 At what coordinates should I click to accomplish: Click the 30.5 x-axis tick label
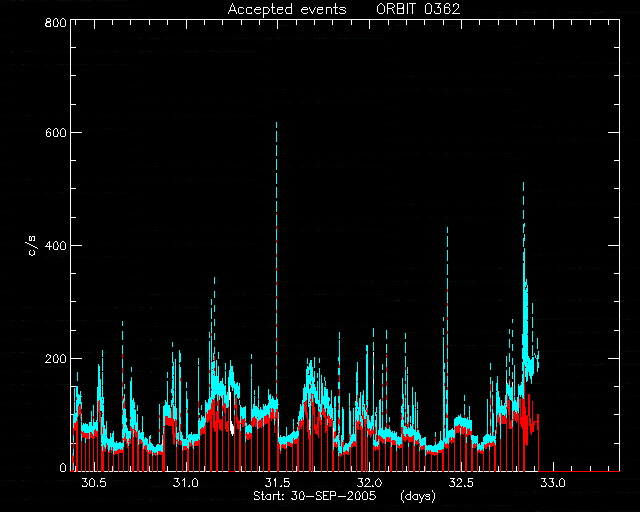[94, 483]
